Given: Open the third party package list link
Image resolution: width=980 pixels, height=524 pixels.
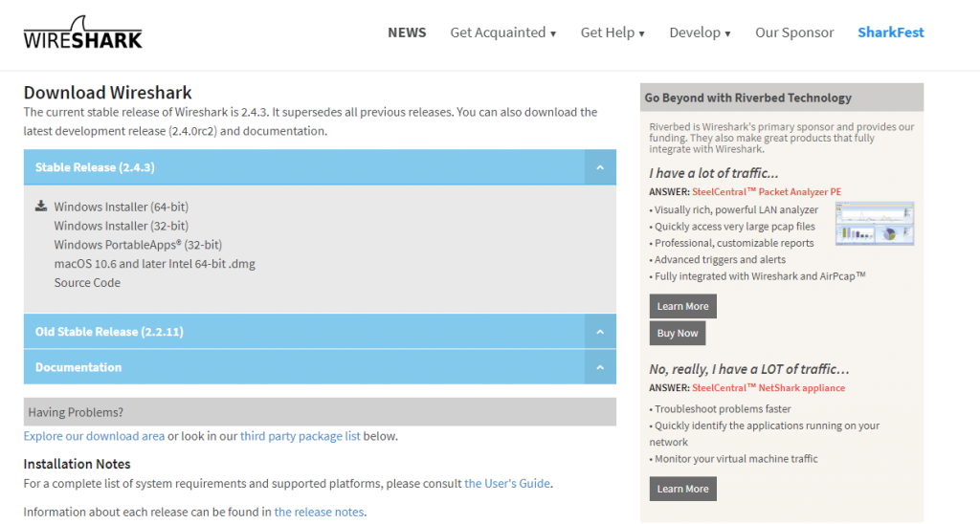Looking at the screenshot, I should click(x=300, y=436).
